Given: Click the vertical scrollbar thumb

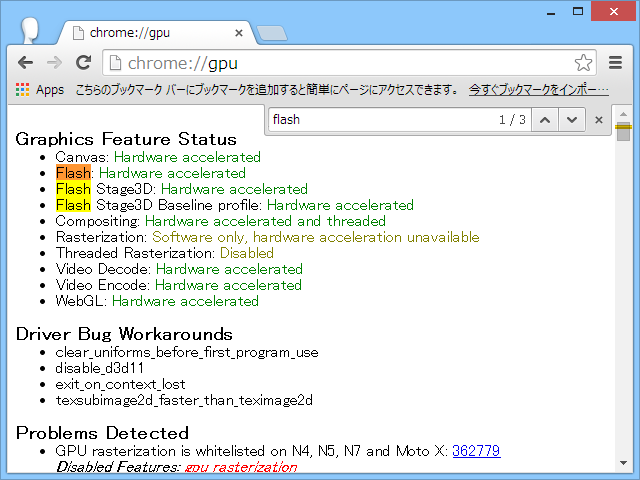Looking at the screenshot, I should coord(623,131).
